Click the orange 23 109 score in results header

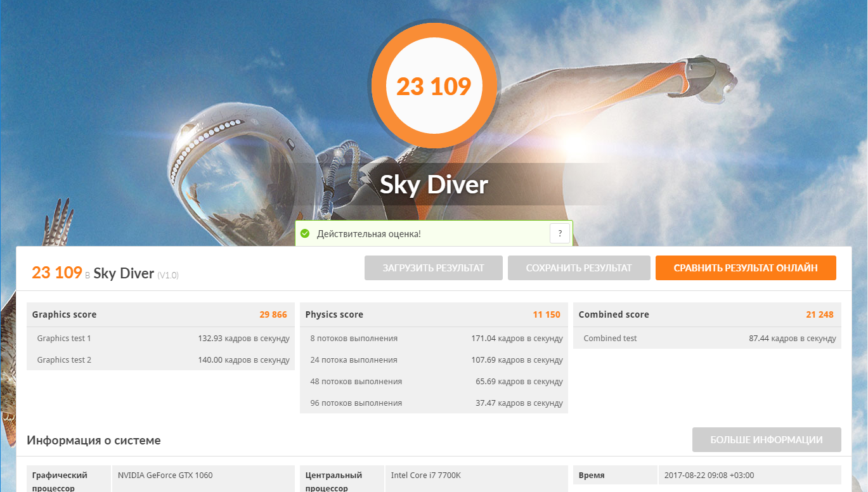(x=57, y=273)
